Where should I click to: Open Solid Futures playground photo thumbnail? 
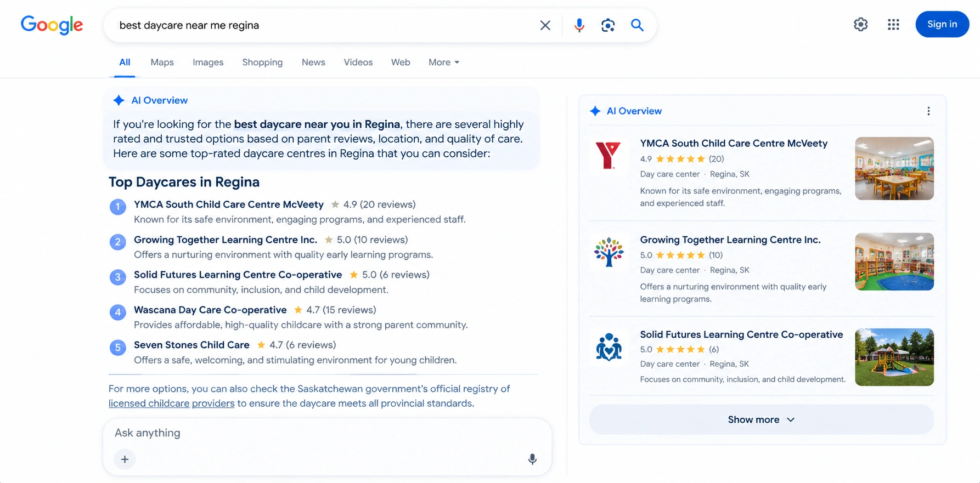pyautogui.click(x=894, y=357)
